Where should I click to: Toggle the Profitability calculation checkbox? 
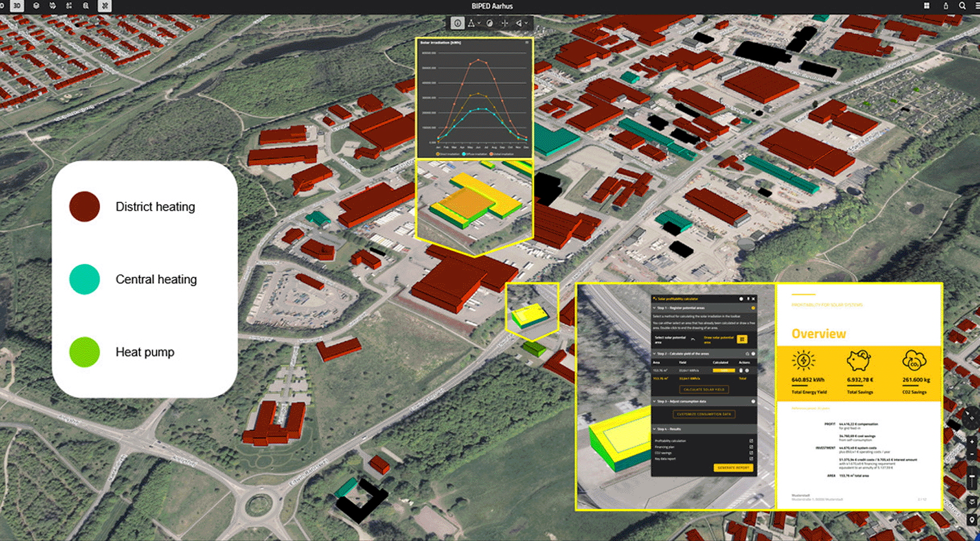pyautogui.click(x=751, y=441)
